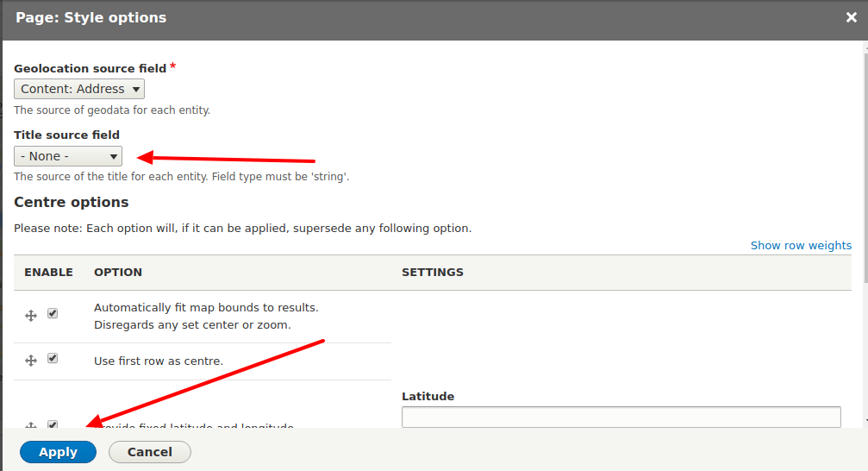The image size is (868, 471).
Task: Click the dialog's vertical scrollbar
Action: point(864,173)
